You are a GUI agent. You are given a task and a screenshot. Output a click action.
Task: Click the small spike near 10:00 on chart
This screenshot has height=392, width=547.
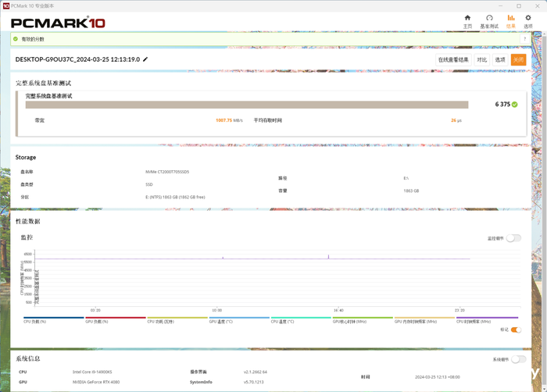(x=223, y=258)
